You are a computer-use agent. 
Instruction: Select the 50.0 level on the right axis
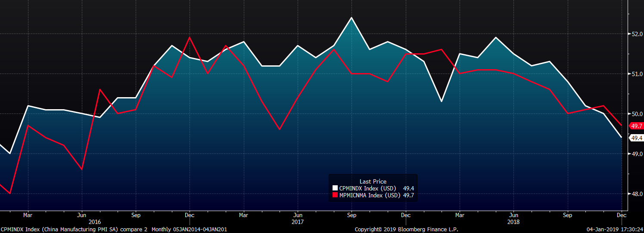click(x=637, y=114)
